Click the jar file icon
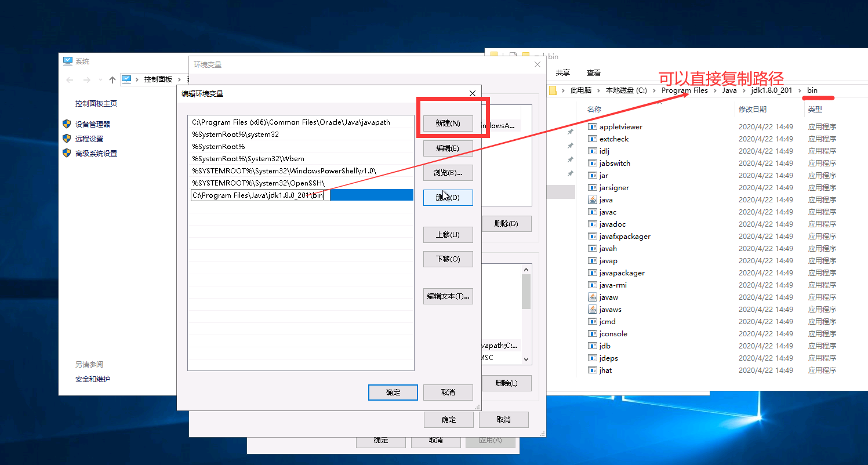This screenshot has width=868, height=465. click(x=593, y=175)
